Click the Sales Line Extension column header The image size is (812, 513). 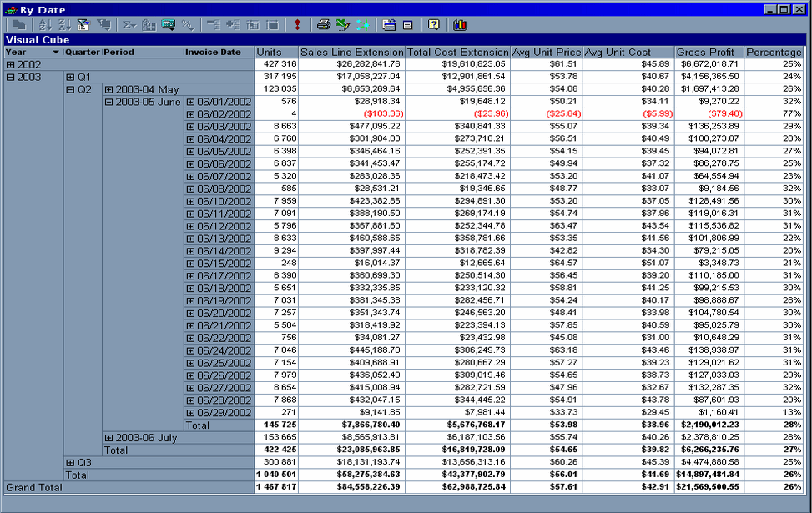tap(351, 52)
